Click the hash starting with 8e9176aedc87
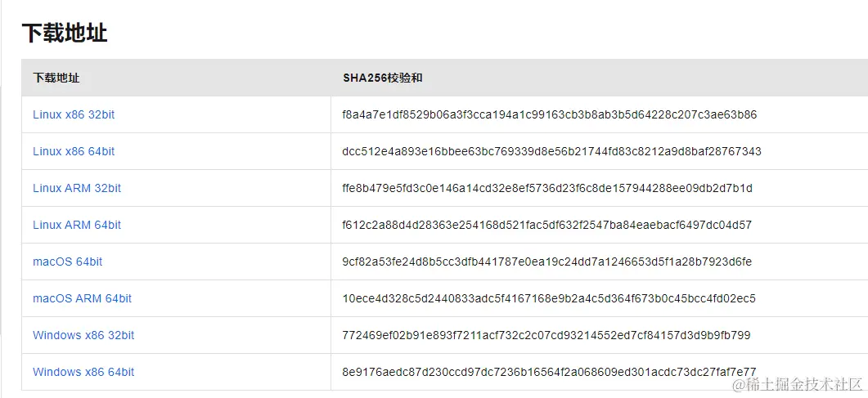 tap(548, 372)
